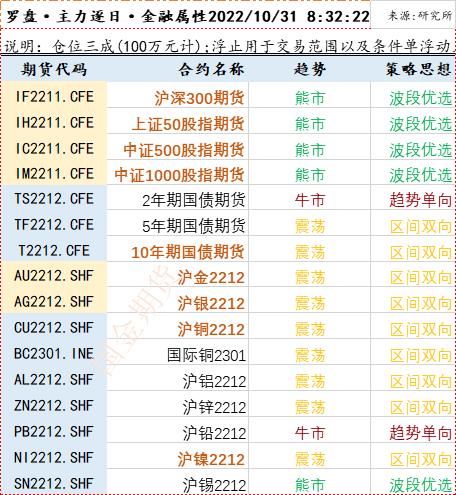
Task: Select contract name 沪铜2212
Action: tap(211, 329)
